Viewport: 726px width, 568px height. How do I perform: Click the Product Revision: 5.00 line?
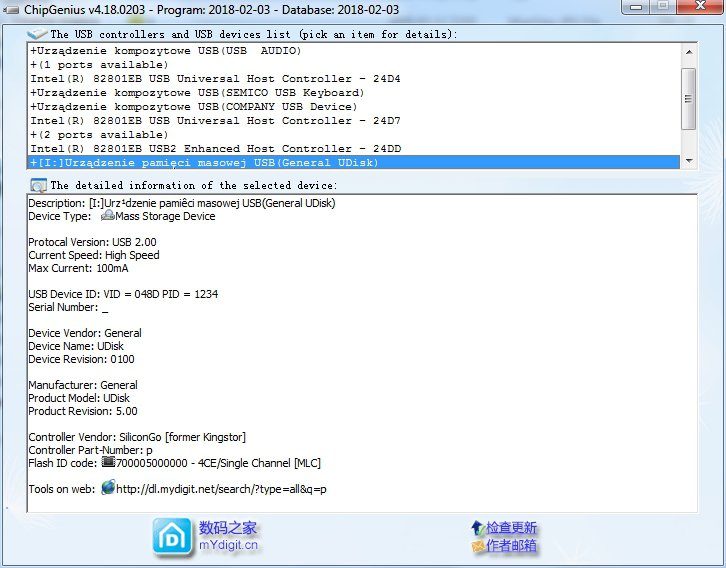click(83, 411)
